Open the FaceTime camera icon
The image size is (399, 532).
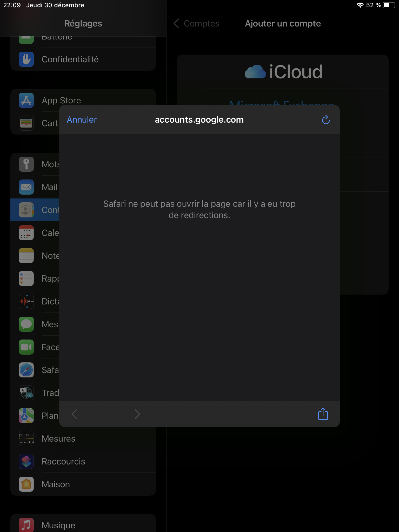click(x=26, y=347)
